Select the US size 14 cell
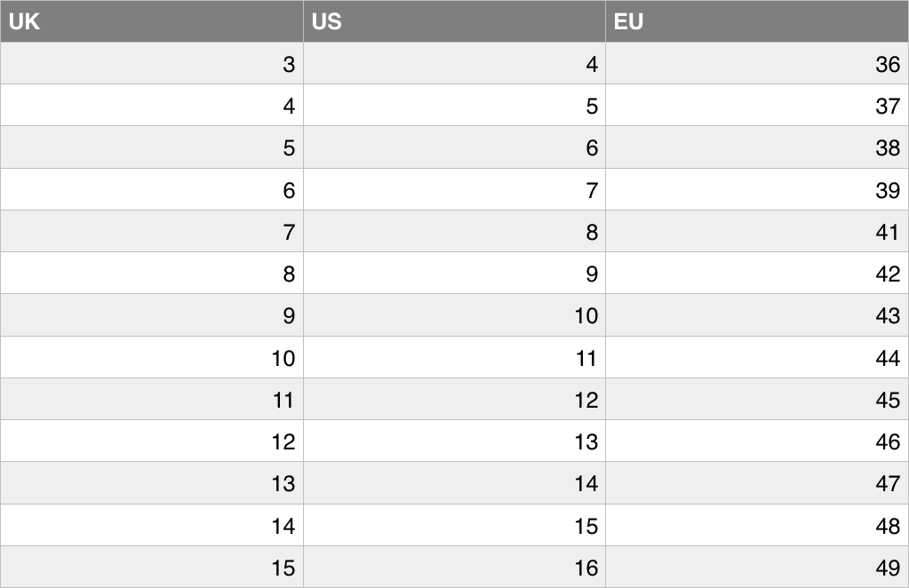Image resolution: width=909 pixels, height=588 pixels. pyautogui.click(x=454, y=483)
